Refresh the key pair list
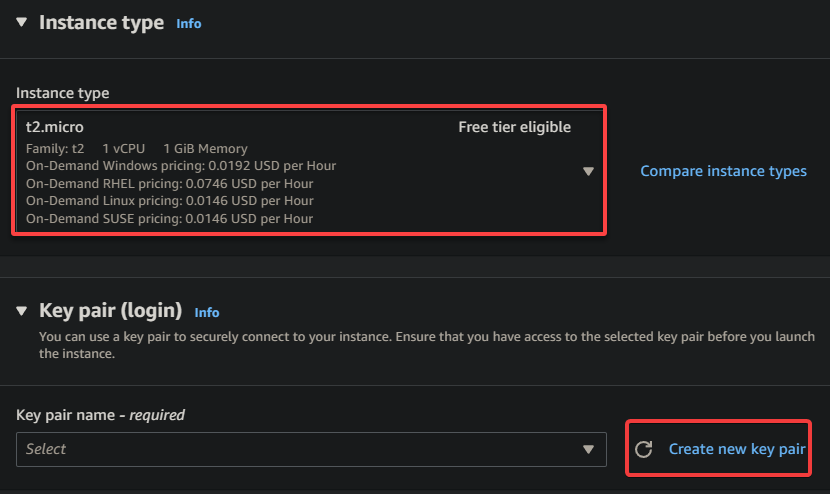The width and height of the screenshot is (830, 494). (644, 449)
